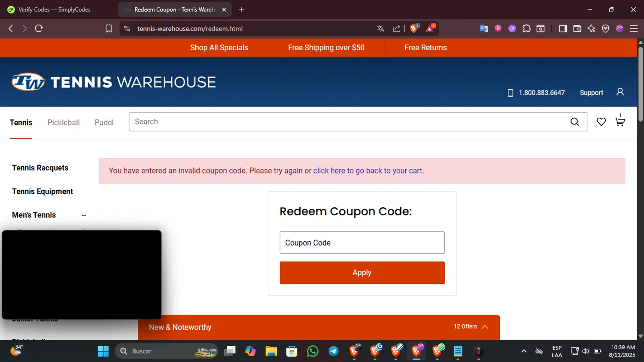644x362 pixels.
Task: Open site information icon in address bar
Action: 127,28
